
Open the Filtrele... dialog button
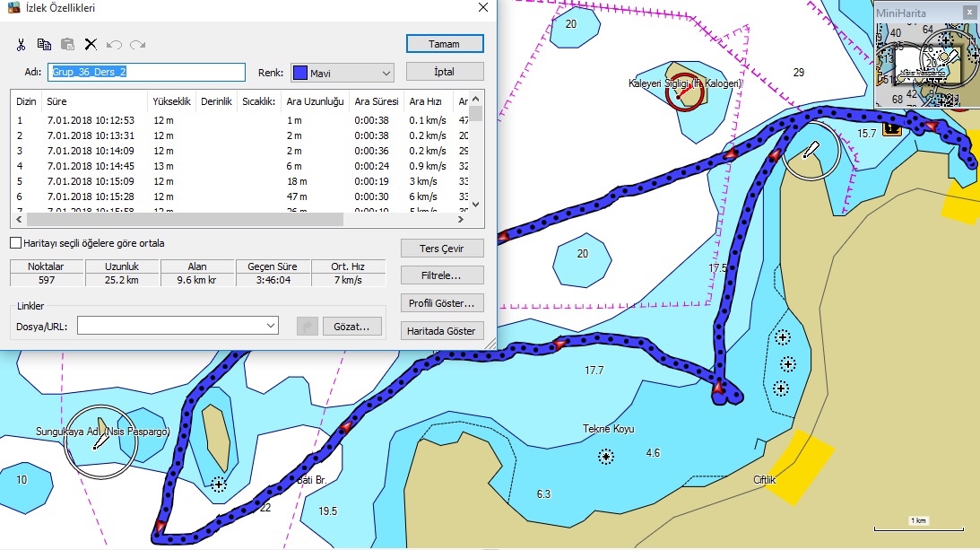[x=442, y=275]
